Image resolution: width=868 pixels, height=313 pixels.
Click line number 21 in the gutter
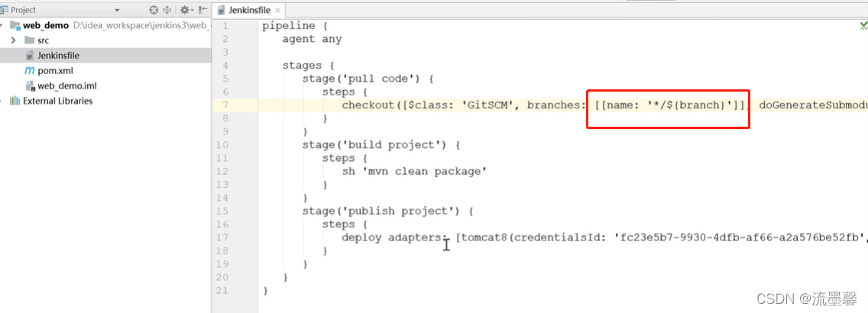point(222,290)
